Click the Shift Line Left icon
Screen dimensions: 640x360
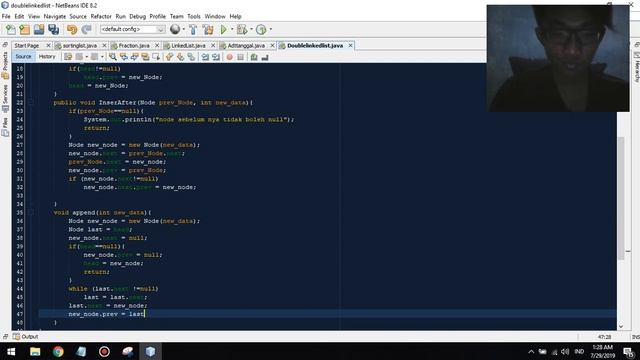(205, 57)
